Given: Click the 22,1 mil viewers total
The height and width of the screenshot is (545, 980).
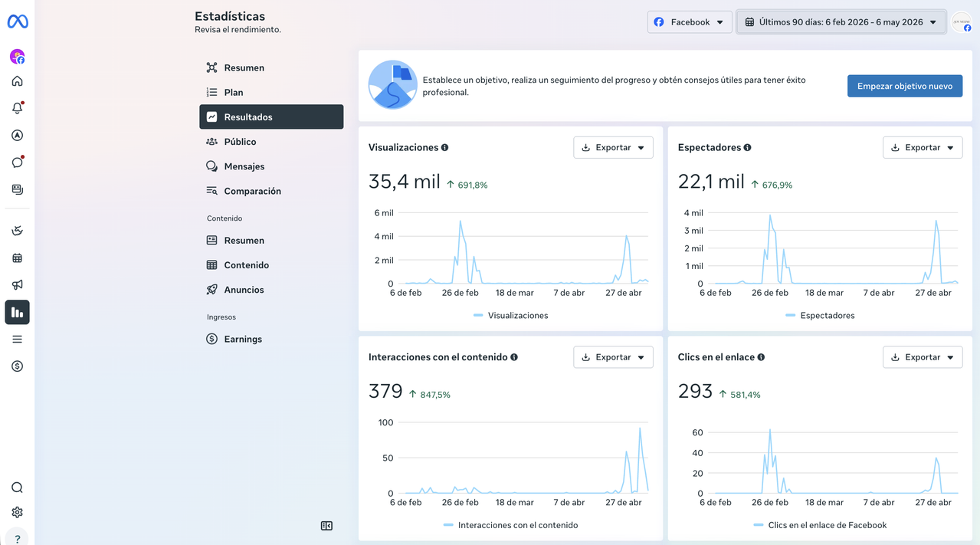Looking at the screenshot, I should tap(711, 182).
